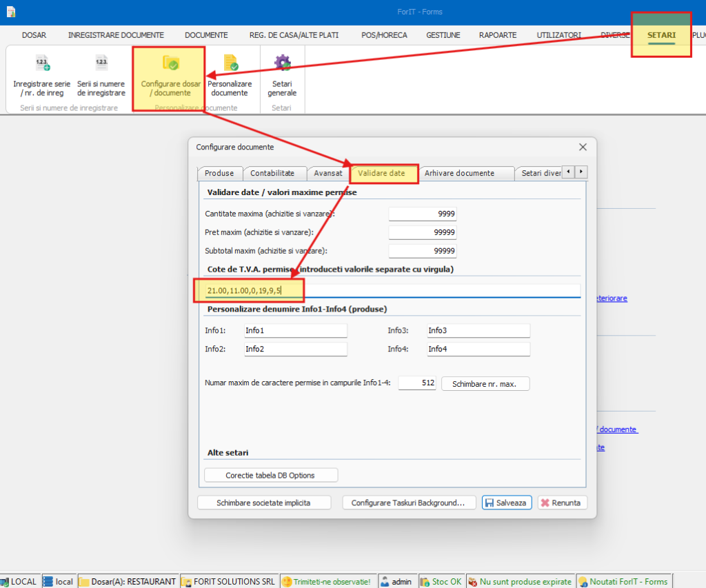Close the Configurare documente dialog
Image resolution: width=706 pixels, height=588 pixels.
coord(583,148)
